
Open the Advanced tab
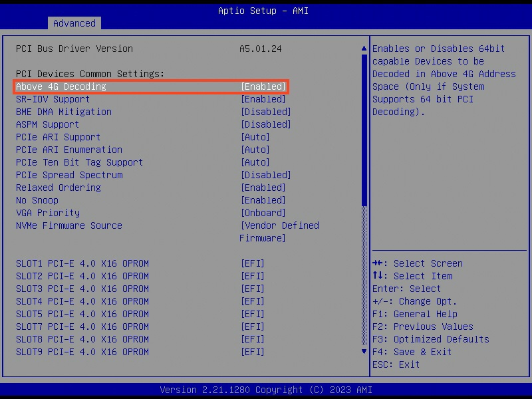(74, 23)
